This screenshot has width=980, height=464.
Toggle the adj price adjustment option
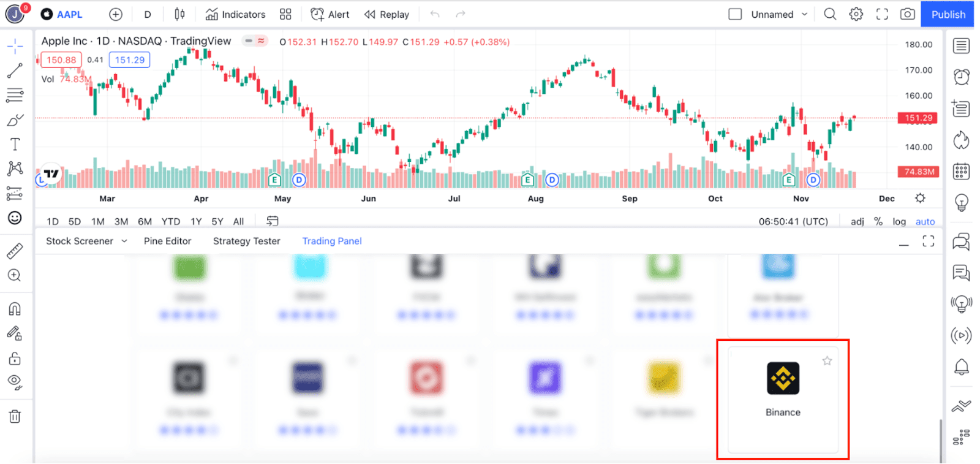coord(858,221)
